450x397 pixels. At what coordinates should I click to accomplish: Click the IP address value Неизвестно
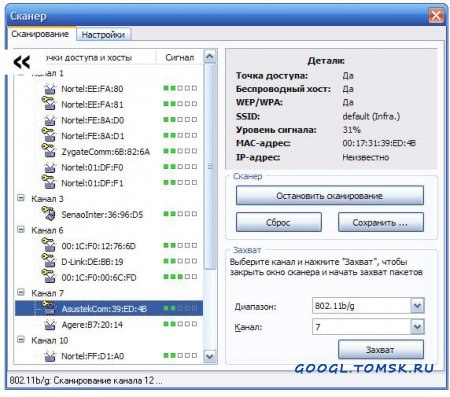(x=366, y=157)
